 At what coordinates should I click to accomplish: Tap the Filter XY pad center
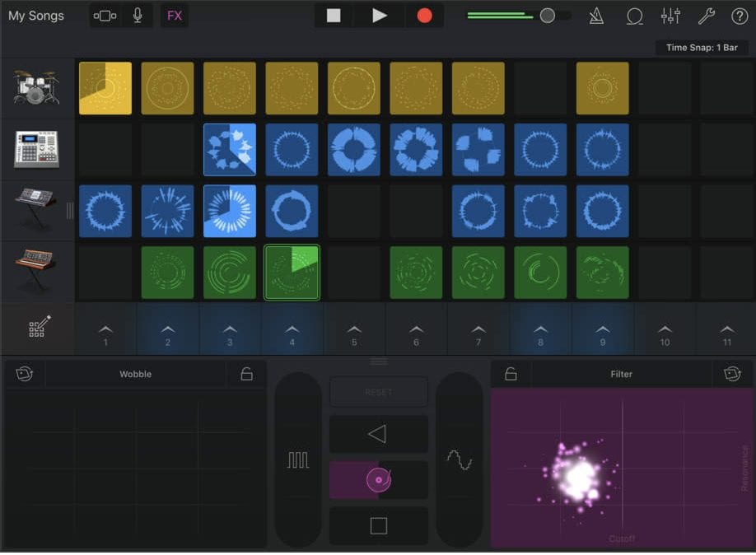622,468
